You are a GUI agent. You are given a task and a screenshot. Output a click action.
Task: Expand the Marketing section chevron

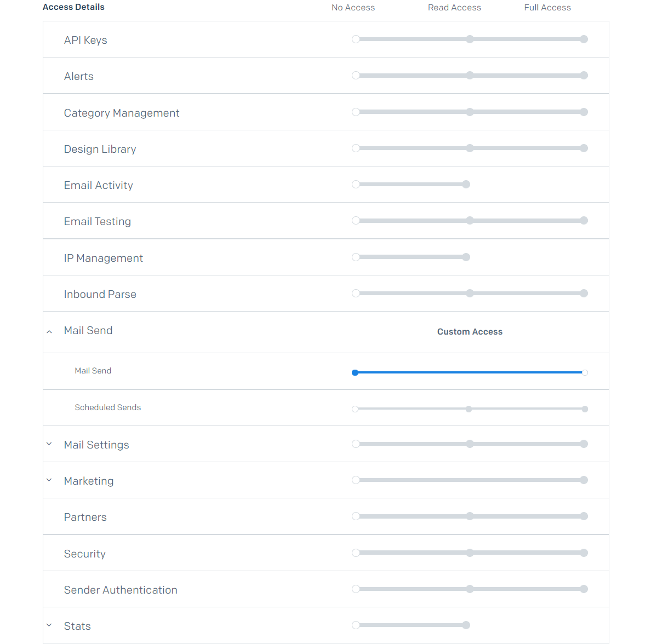click(49, 480)
